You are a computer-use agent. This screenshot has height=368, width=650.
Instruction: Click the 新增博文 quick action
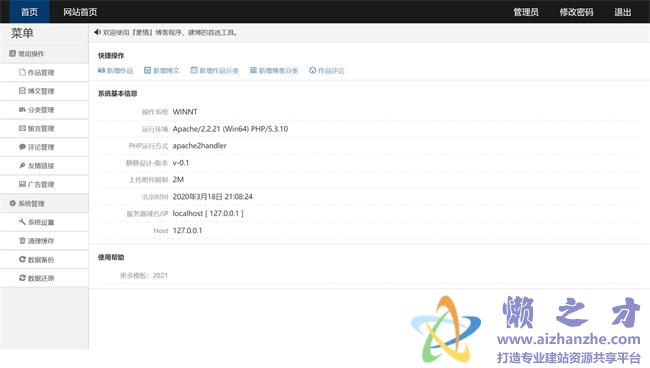pos(162,71)
